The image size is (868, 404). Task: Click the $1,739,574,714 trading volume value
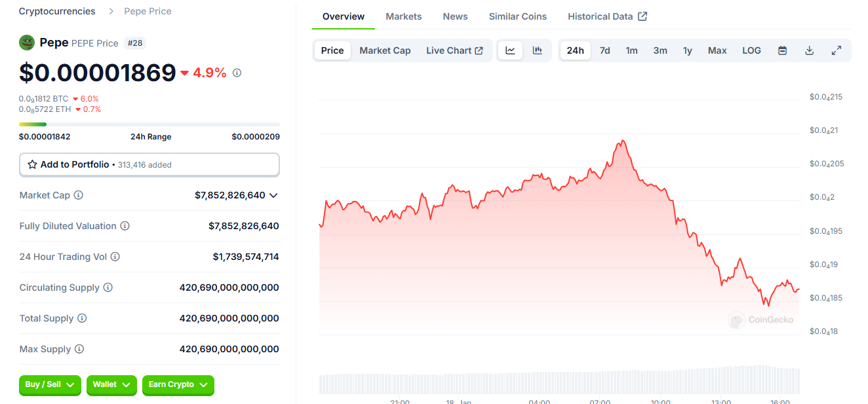click(x=246, y=257)
